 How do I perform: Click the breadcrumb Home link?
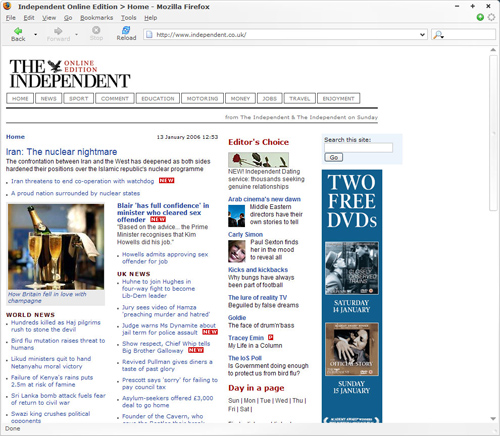pyautogui.click(x=15, y=137)
